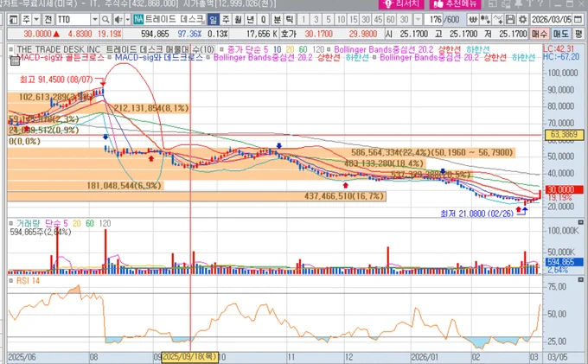Select weekly (주) chart period

click(x=226, y=19)
